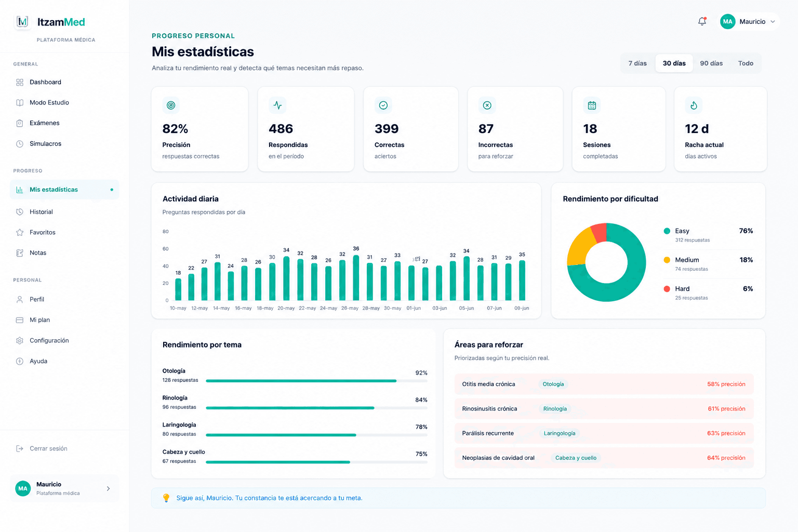Click the Ayuda help icon
Screen dimensions: 798x532
(20, 361)
